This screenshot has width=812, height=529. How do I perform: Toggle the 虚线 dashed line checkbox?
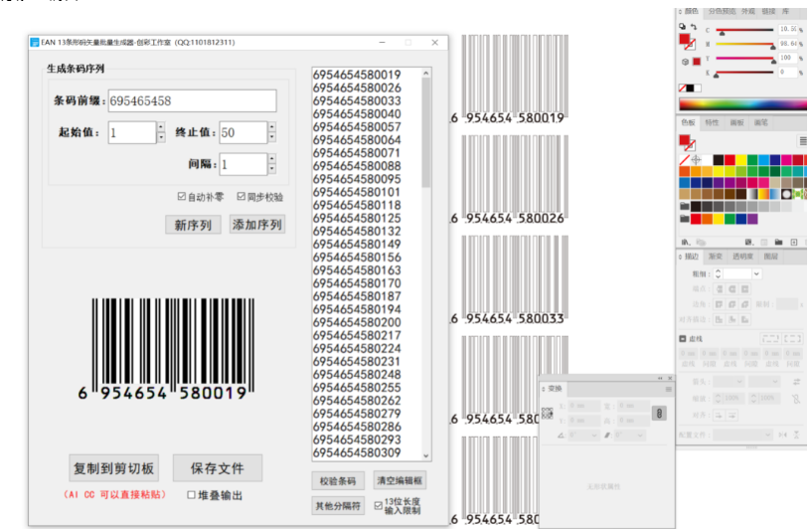(x=683, y=339)
